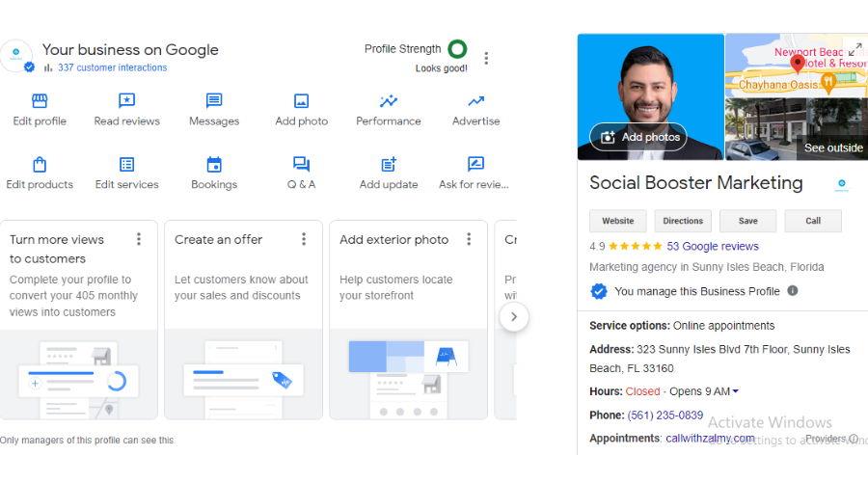Click the five-star rating display
Viewport: 868px width, 482px height.
click(635, 246)
